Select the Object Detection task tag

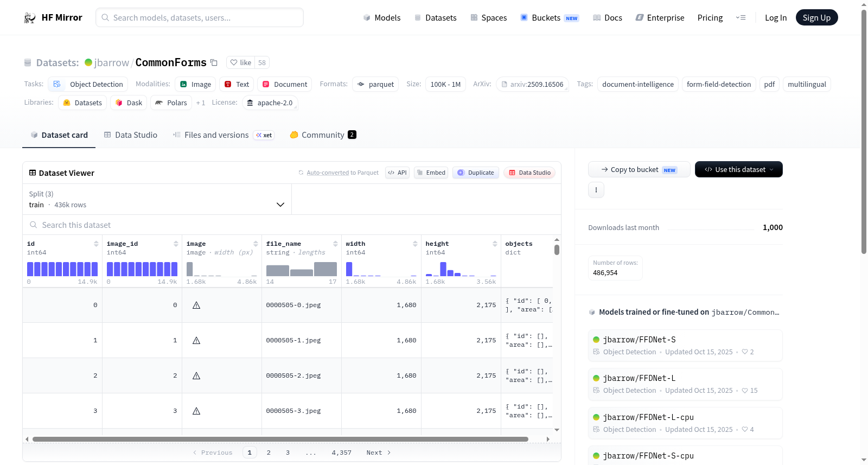pyautogui.click(x=88, y=84)
